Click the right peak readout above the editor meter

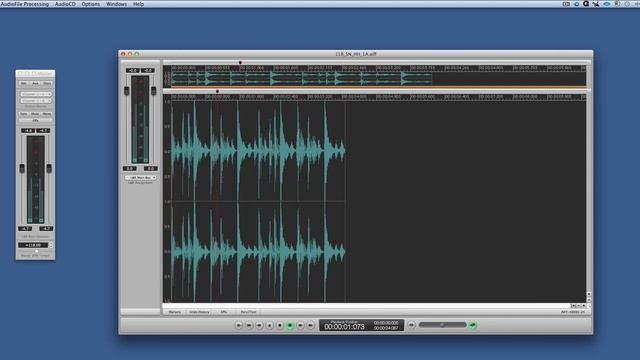pyautogui.click(x=148, y=71)
